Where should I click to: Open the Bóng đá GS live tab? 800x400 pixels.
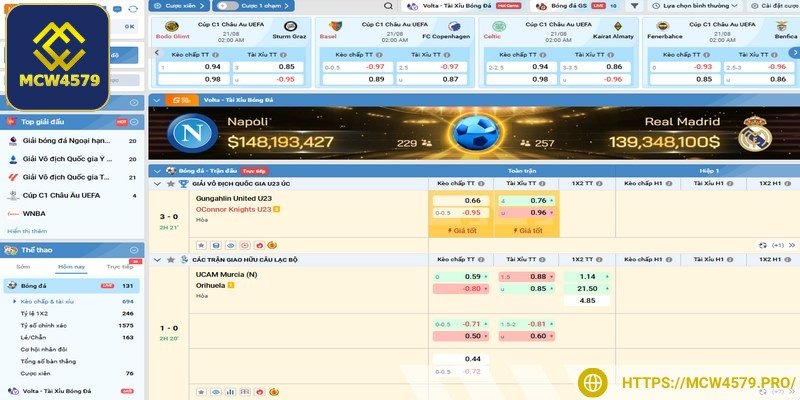point(576,6)
